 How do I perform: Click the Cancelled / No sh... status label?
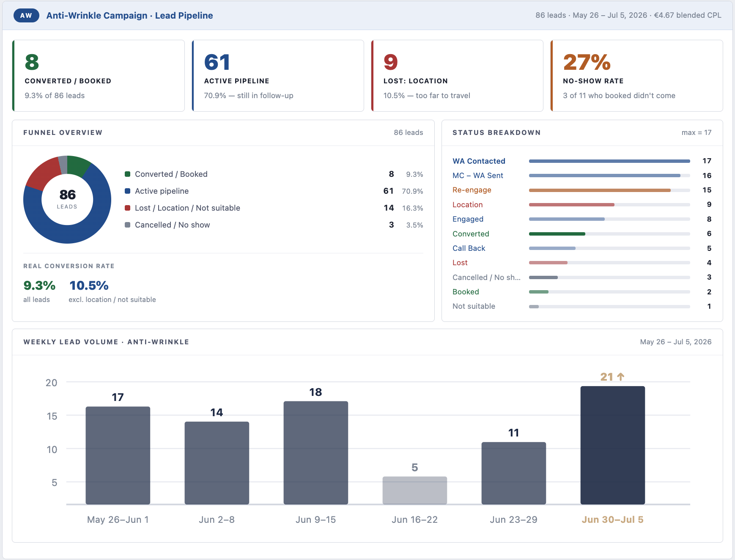coord(486,277)
